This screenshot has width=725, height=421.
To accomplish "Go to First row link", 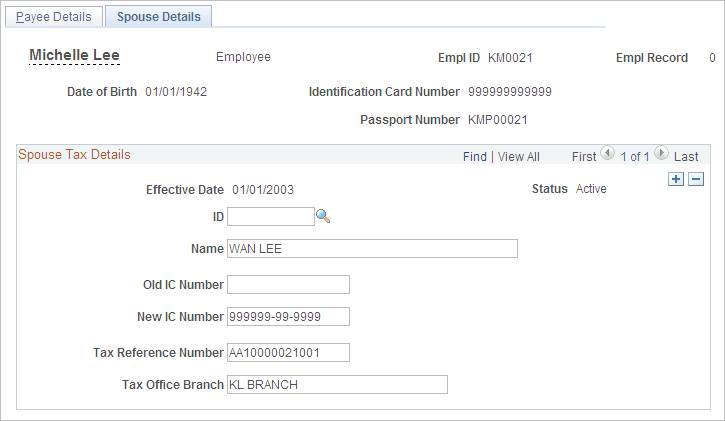I will tap(584, 157).
